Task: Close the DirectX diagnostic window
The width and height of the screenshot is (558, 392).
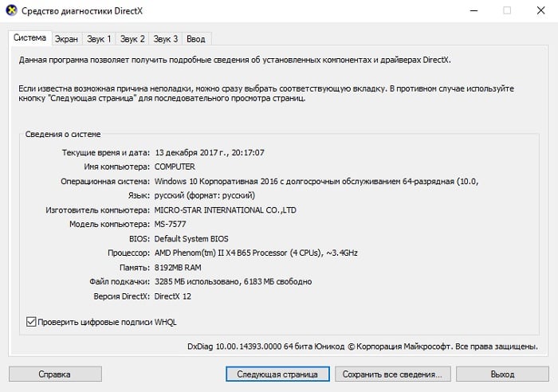Action: [541, 11]
